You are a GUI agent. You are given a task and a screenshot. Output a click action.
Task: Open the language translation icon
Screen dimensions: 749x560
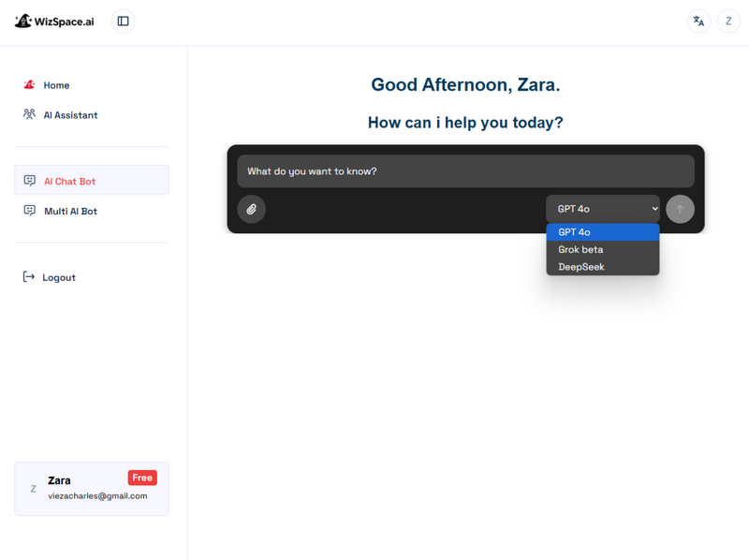698,21
